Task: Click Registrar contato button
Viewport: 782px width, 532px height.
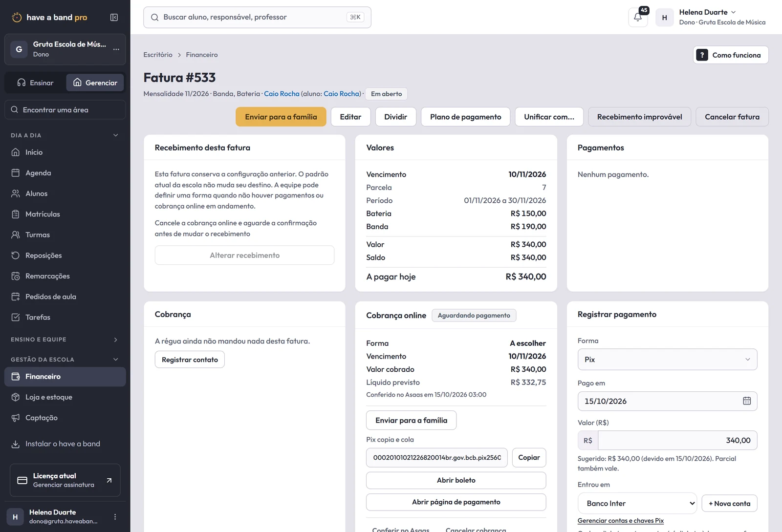Action: click(190, 360)
